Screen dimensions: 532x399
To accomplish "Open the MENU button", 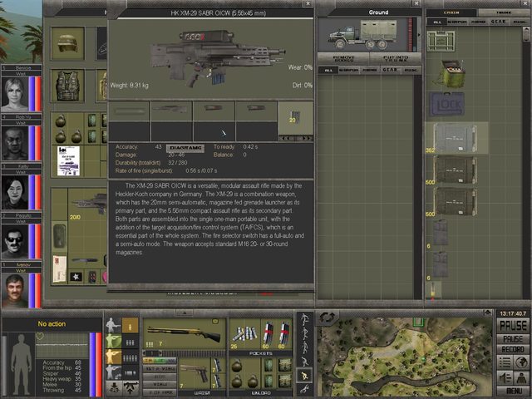I will (513, 391).
